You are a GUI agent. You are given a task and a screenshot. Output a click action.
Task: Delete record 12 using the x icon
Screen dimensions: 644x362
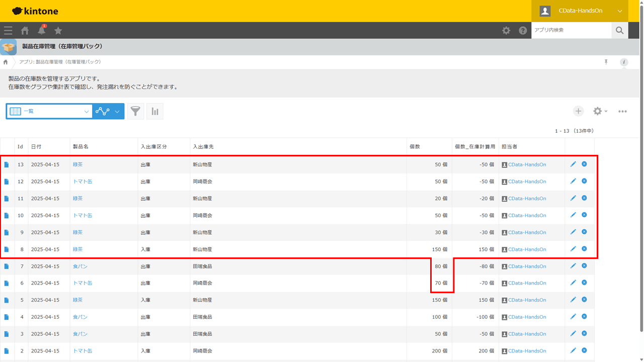tap(584, 181)
